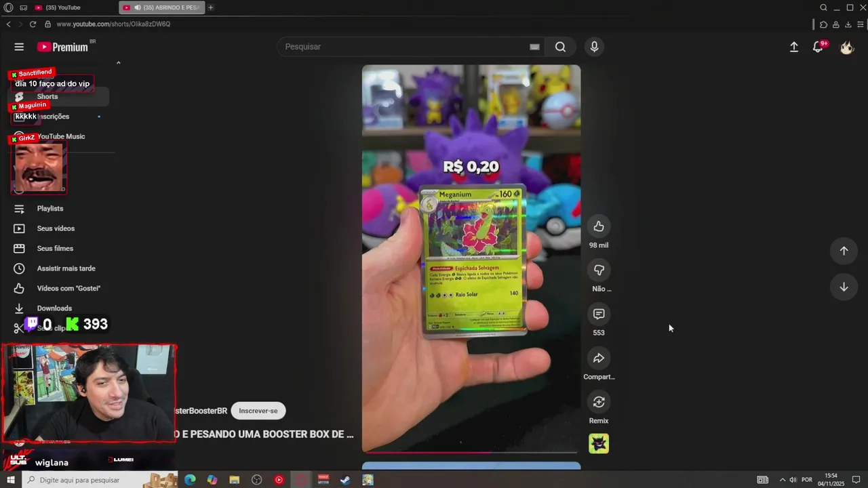Go to the previous Short arrow

coord(844,251)
